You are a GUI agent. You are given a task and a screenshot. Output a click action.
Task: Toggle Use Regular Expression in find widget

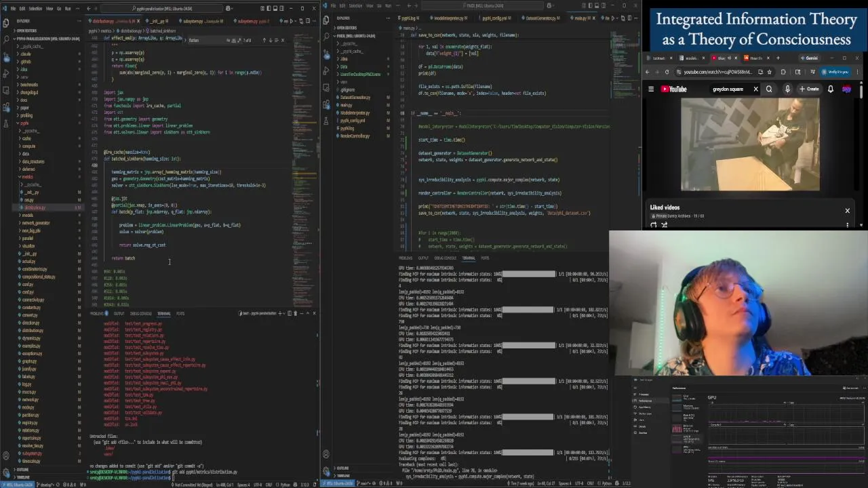tap(239, 40)
